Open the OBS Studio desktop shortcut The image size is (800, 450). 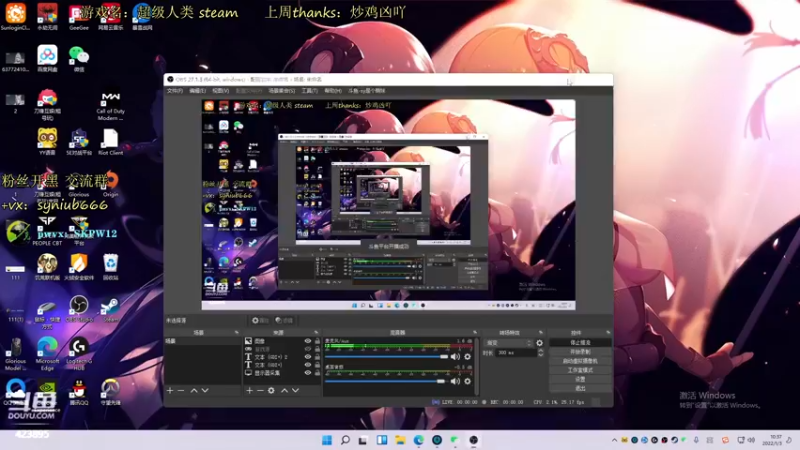coord(79,309)
